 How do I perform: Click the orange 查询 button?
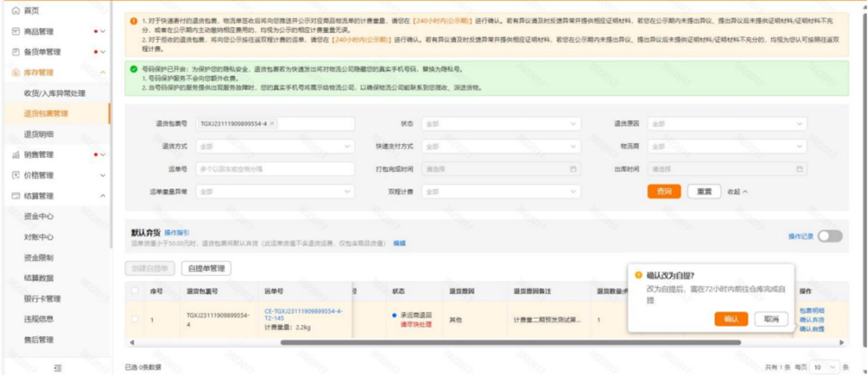(664, 192)
